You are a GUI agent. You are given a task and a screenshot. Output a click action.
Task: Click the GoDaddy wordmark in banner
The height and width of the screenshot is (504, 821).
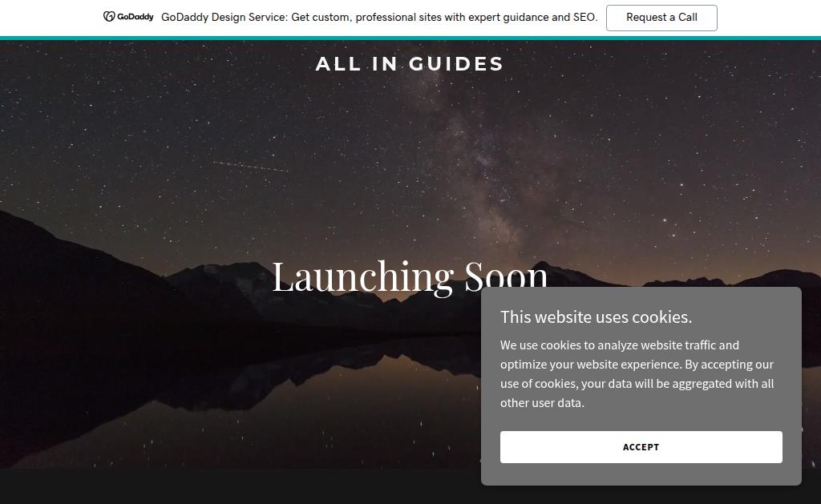[x=135, y=17]
